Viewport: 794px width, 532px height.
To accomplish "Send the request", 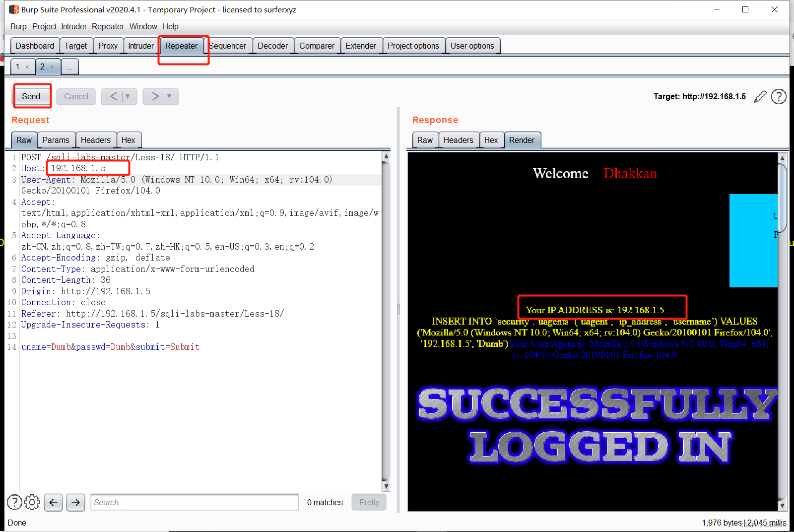I will tap(31, 96).
